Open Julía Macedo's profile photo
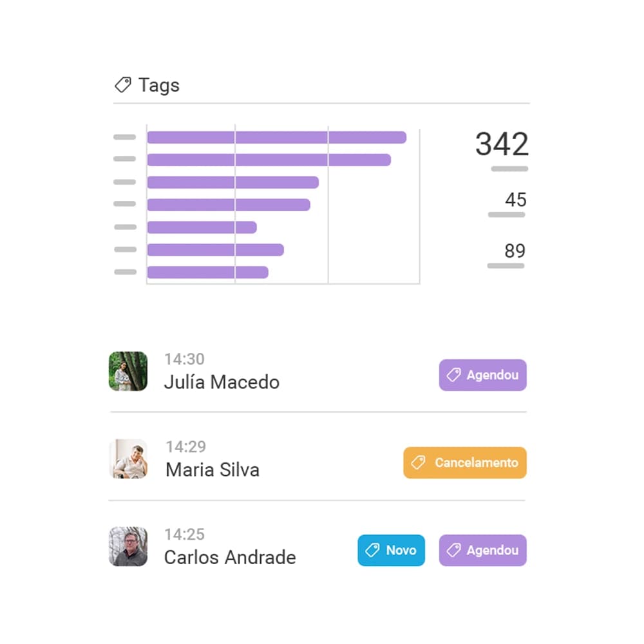 click(x=128, y=372)
